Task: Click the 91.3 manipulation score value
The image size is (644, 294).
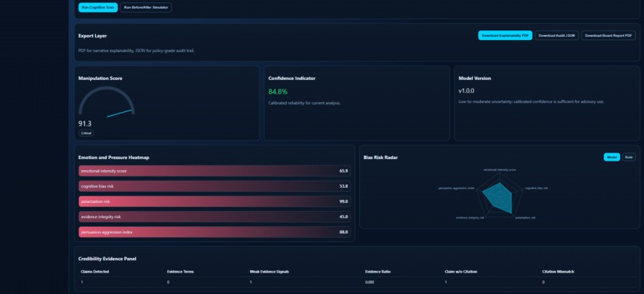Action: tap(85, 124)
